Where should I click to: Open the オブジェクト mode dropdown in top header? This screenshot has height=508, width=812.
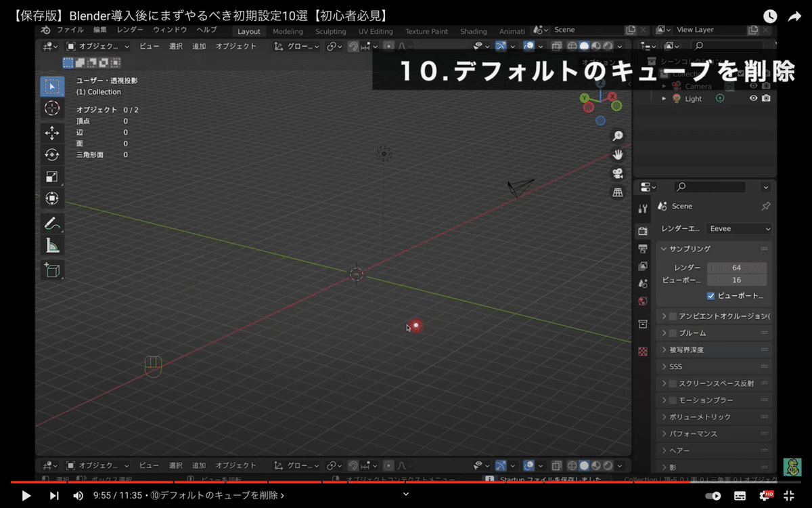click(x=97, y=47)
